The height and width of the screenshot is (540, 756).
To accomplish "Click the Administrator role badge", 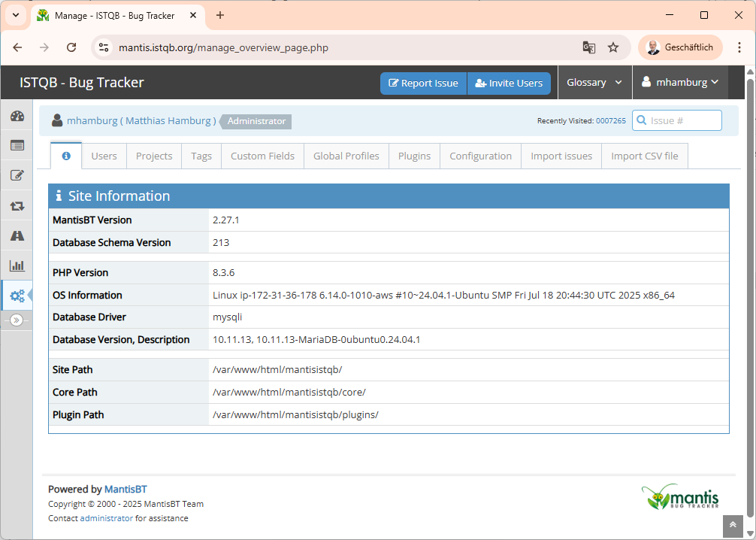I will 256,121.
